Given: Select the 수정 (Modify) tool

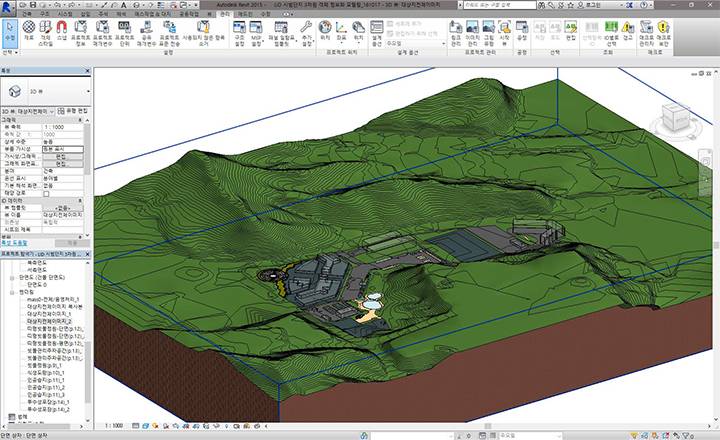Looking at the screenshot, I should coord(9,30).
